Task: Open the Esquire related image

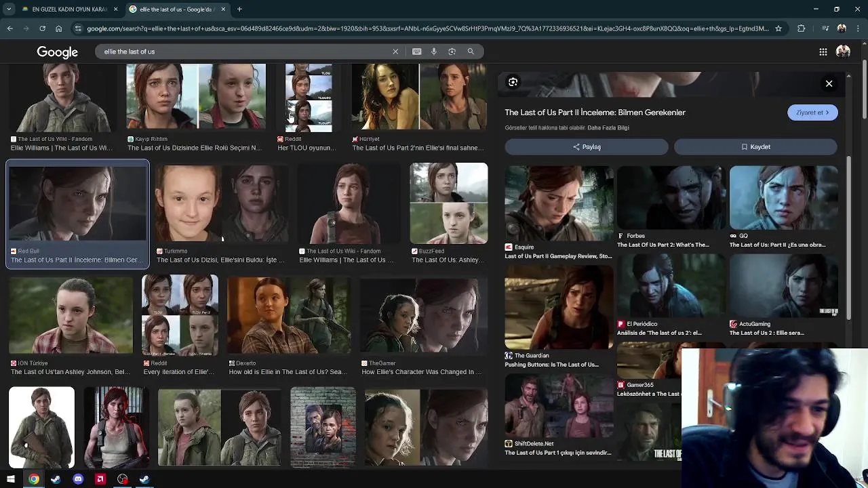Action: coord(559,203)
